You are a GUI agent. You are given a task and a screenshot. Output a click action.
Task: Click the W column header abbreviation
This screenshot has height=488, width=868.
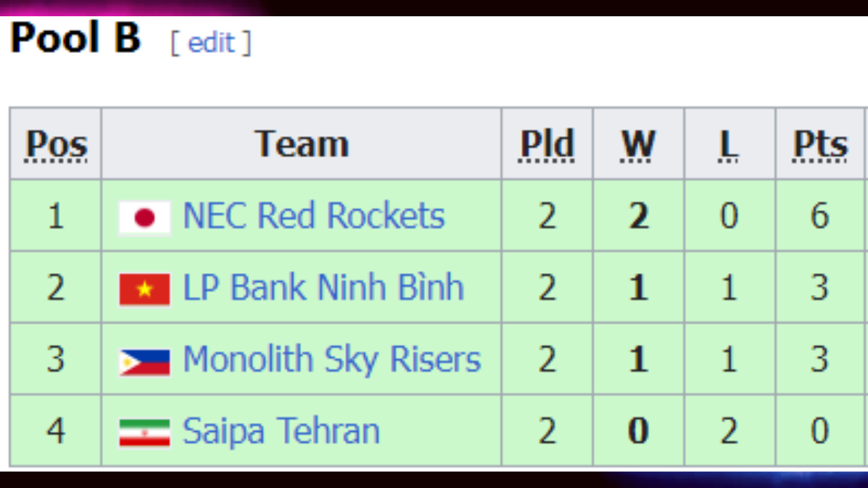(x=639, y=145)
